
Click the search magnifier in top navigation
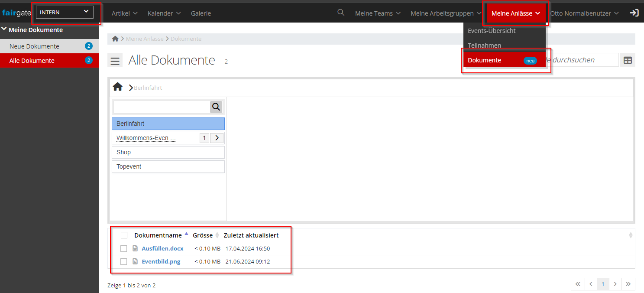pyautogui.click(x=341, y=13)
